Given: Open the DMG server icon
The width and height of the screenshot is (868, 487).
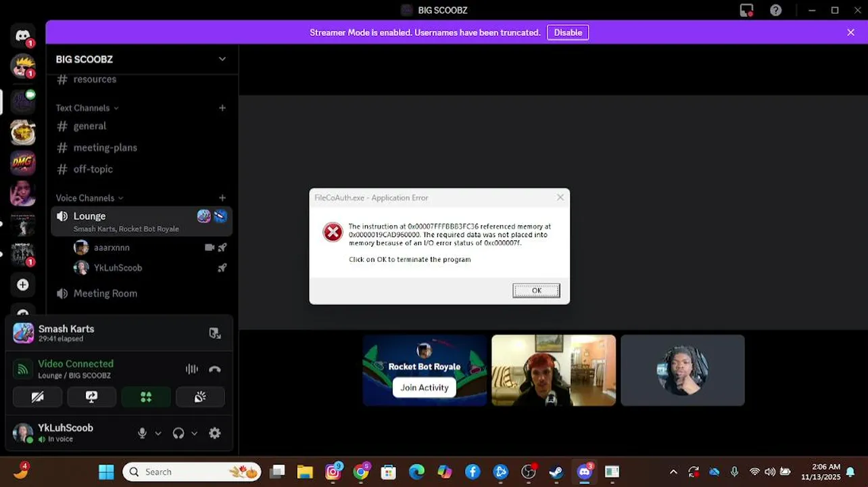Looking at the screenshot, I should pos(23,162).
